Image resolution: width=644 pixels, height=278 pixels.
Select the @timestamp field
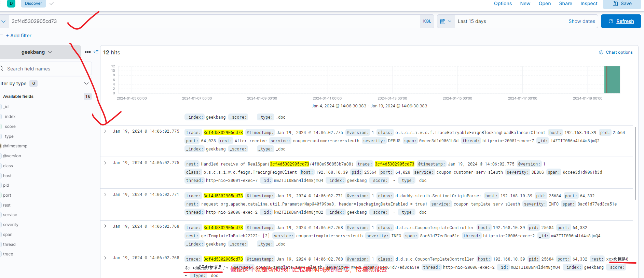[x=15, y=146]
